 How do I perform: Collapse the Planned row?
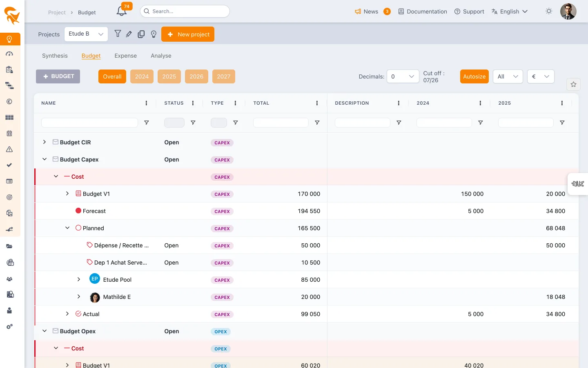(x=67, y=228)
